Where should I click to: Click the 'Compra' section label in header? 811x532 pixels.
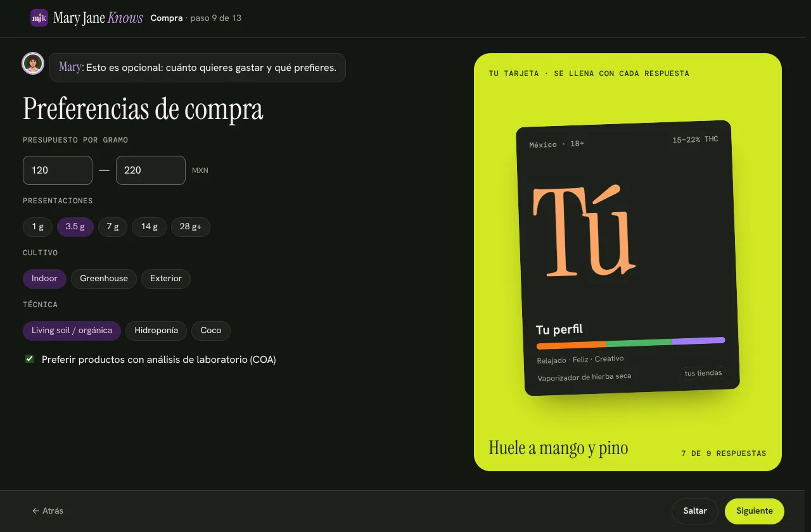click(167, 18)
